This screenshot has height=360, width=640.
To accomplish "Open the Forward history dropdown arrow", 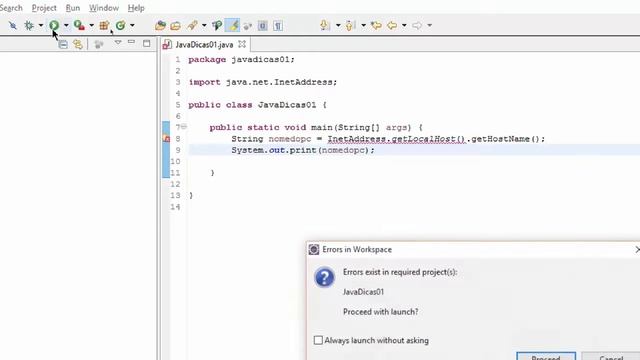I will (429, 25).
